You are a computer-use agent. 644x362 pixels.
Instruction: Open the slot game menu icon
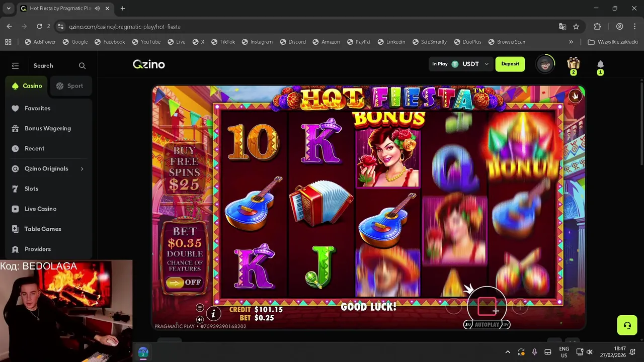200,308
